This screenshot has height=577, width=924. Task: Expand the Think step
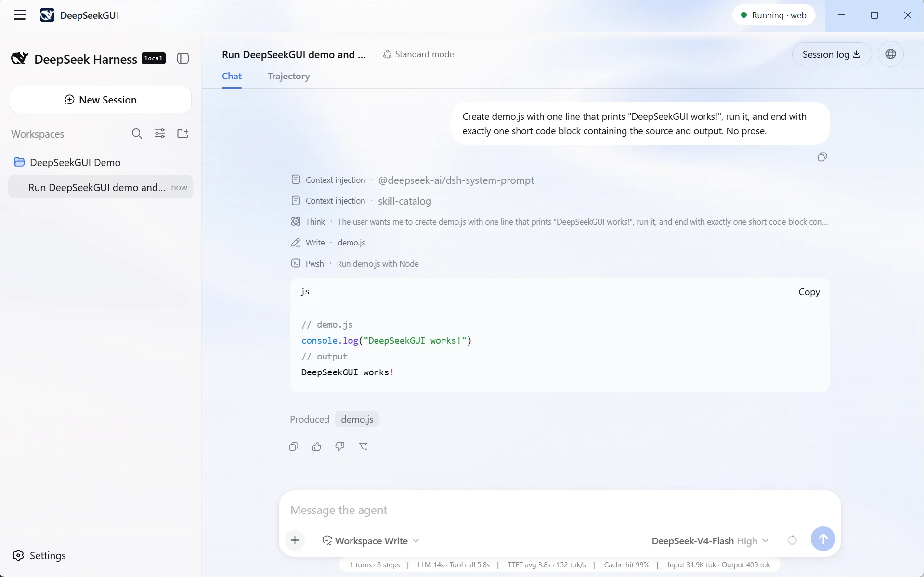click(559, 222)
